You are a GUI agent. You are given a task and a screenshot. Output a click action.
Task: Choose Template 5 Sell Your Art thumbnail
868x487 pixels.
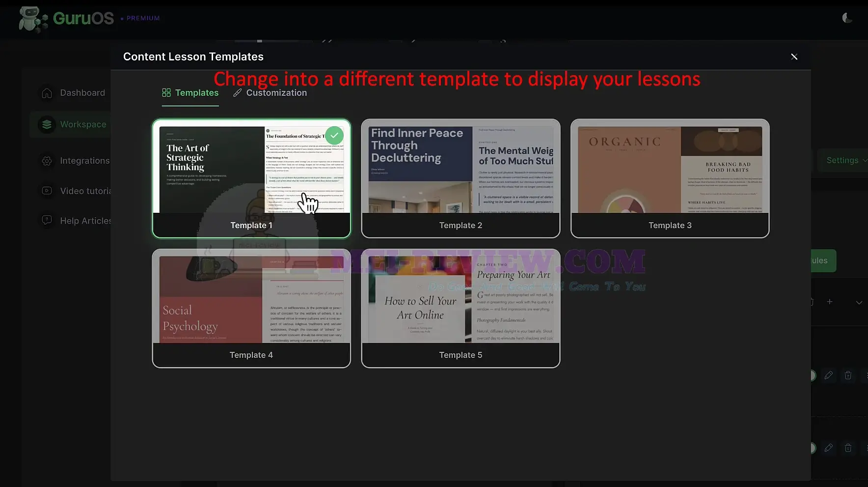(461, 299)
